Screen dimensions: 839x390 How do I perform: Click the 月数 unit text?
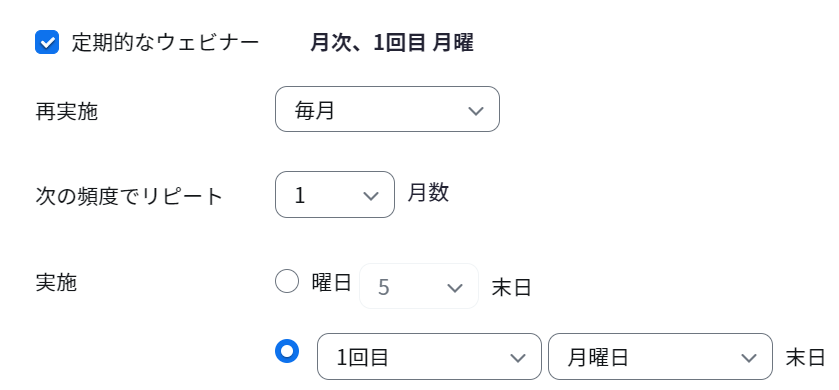pos(428,193)
